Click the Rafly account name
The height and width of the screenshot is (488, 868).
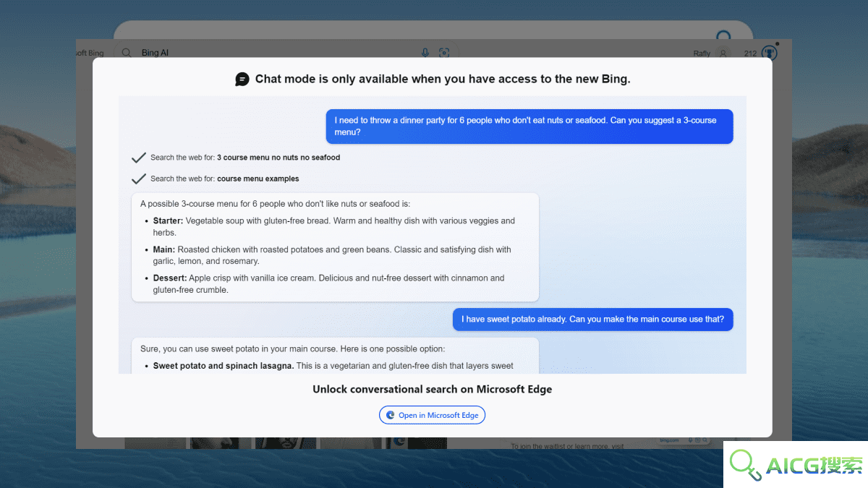pos(702,53)
